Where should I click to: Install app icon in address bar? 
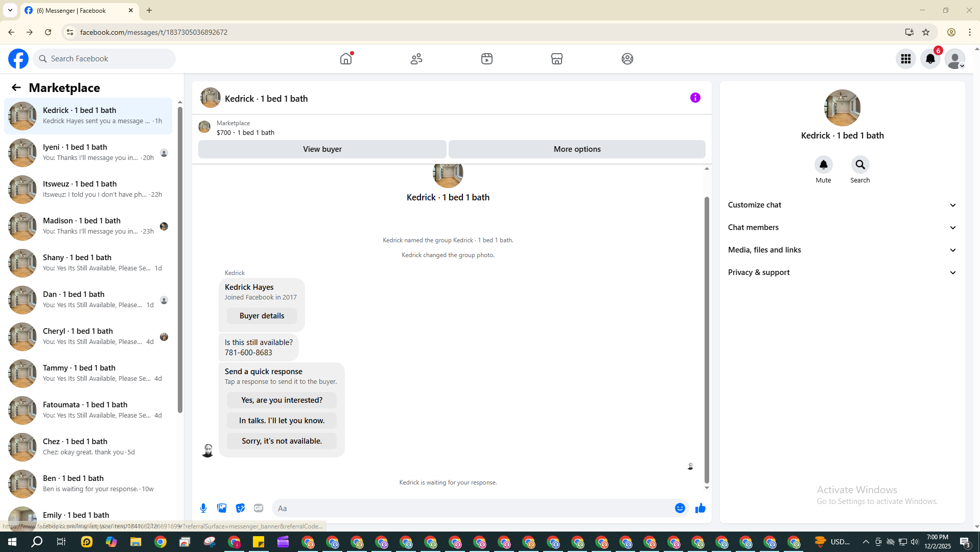pos(909,32)
